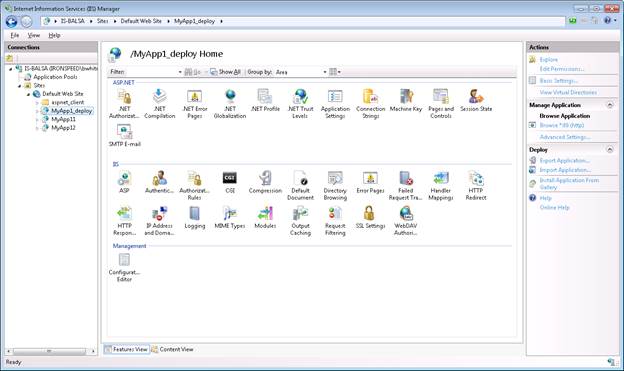Open the Configuration Editor icon
The width and height of the screenshot is (624, 371).
[124, 268]
